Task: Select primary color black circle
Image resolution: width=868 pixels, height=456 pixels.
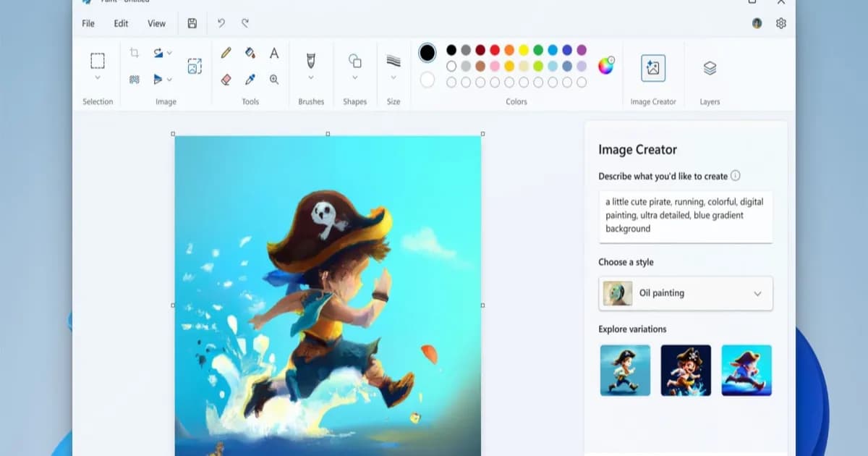Action: click(427, 52)
